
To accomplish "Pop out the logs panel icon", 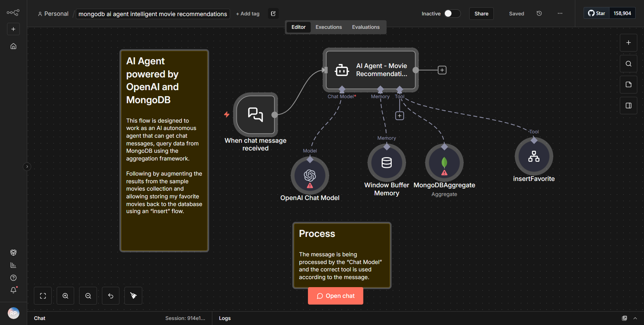I will [625, 318].
